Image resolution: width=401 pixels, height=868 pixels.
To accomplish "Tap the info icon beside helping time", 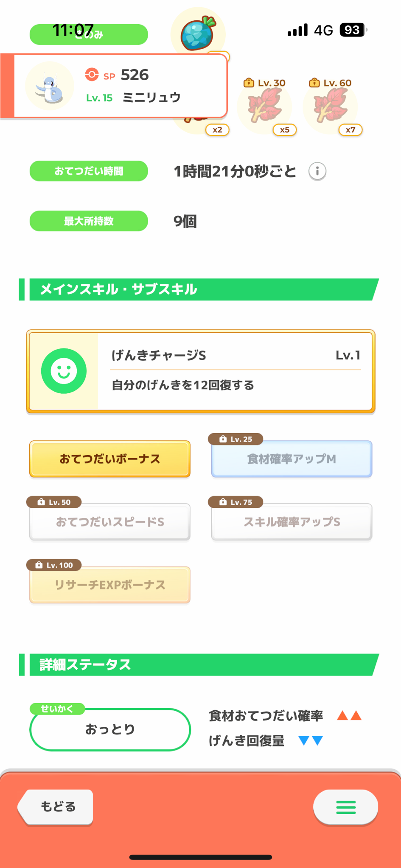I will coord(317,171).
